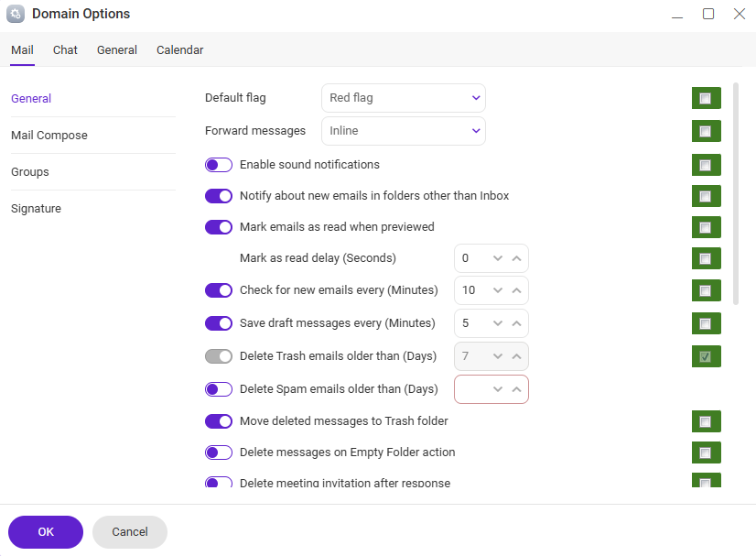Image resolution: width=756 pixels, height=556 pixels.
Task: Open the Forward messages dropdown
Action: click(x=403, y=131)
